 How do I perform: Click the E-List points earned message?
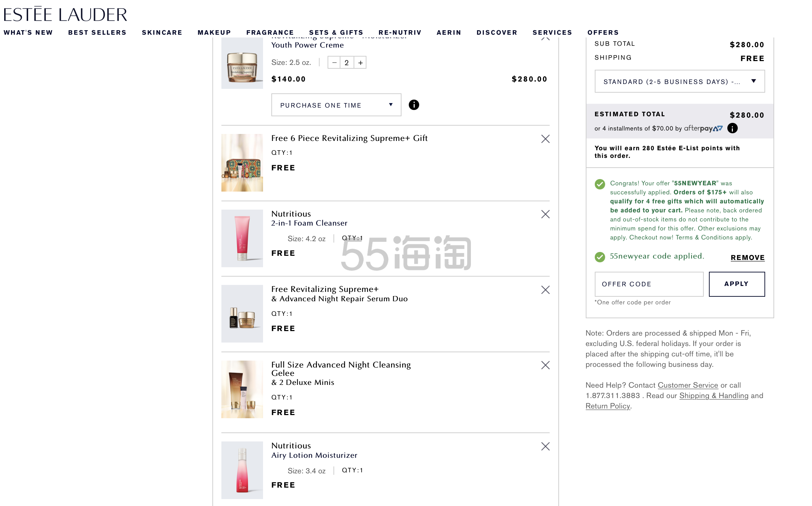667,152
